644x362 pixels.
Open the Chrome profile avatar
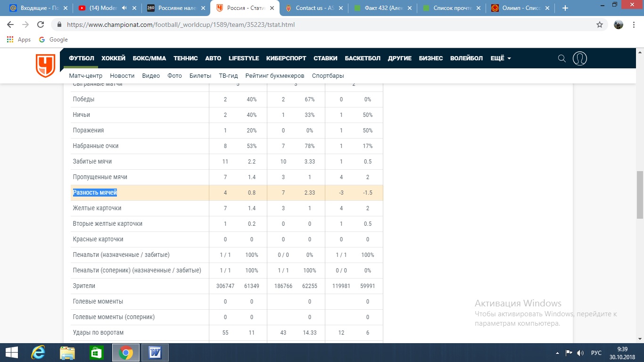[619, 25]
